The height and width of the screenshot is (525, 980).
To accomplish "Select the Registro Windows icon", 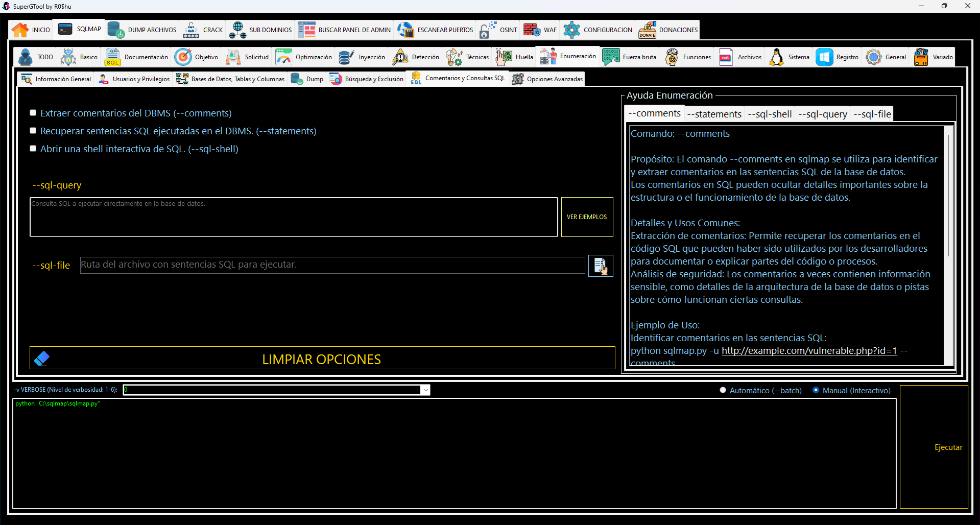I will pos(824,57).
